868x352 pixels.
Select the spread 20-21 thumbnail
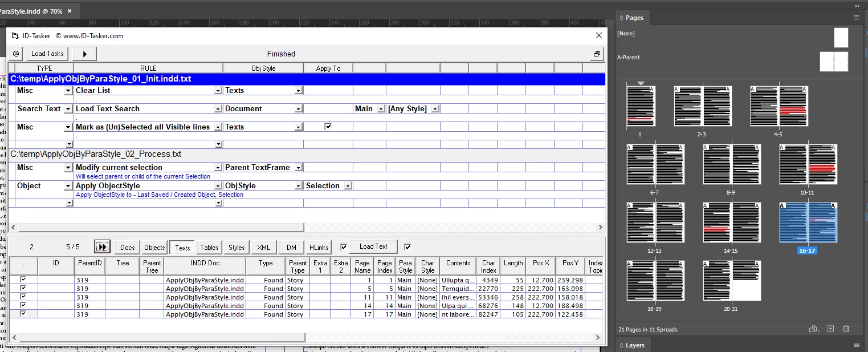click(732, 281)
